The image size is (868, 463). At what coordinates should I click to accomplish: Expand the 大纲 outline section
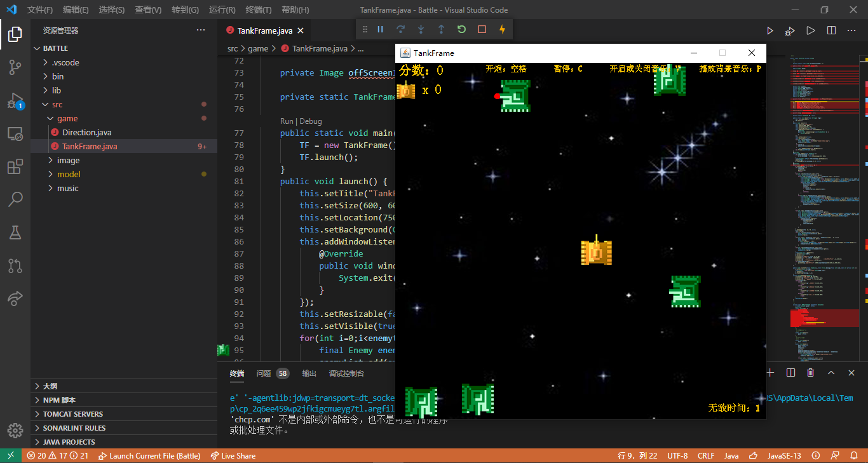124,386
